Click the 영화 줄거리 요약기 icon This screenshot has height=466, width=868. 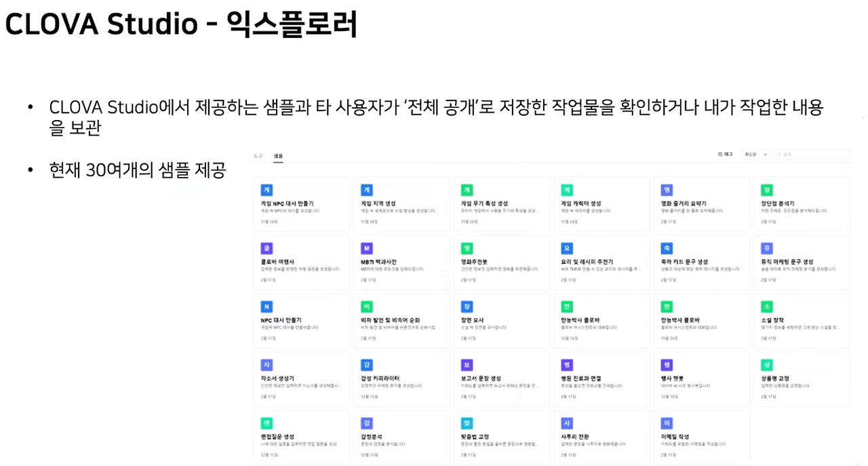667,190
